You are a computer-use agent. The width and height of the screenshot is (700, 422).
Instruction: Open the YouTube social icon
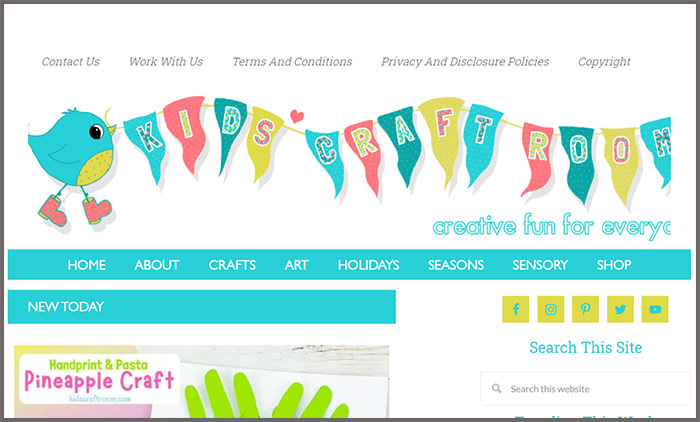655,309
